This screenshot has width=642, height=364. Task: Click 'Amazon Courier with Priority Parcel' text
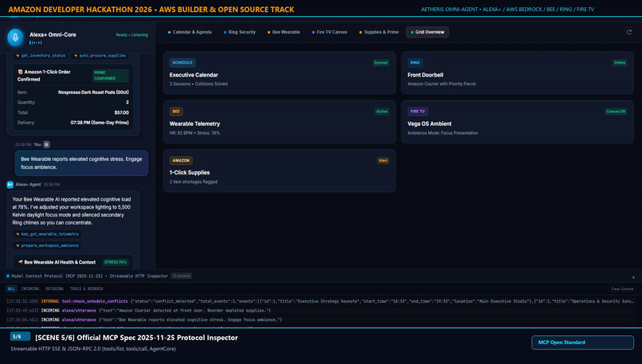coord(441,84)
